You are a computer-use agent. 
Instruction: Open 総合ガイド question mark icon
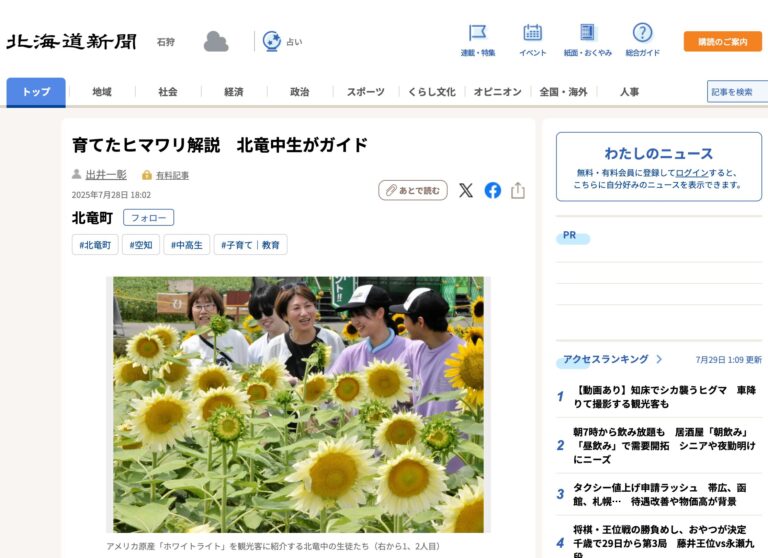(642, 34)
